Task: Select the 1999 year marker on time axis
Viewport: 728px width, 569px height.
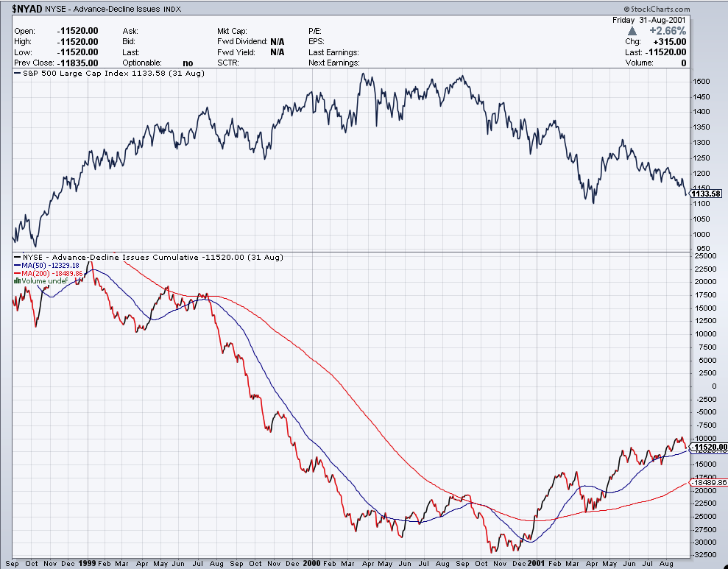Action: click(x=87, y=562)
